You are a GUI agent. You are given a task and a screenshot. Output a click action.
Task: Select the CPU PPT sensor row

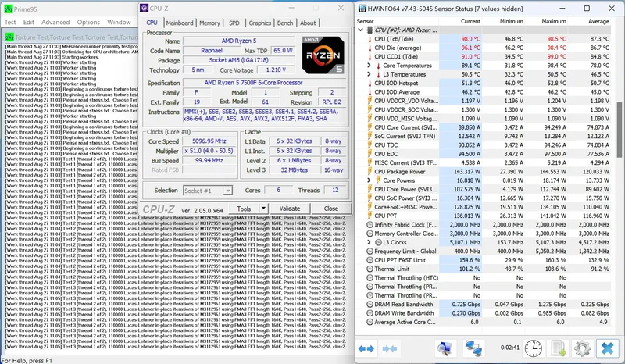[x=483, y=216]
